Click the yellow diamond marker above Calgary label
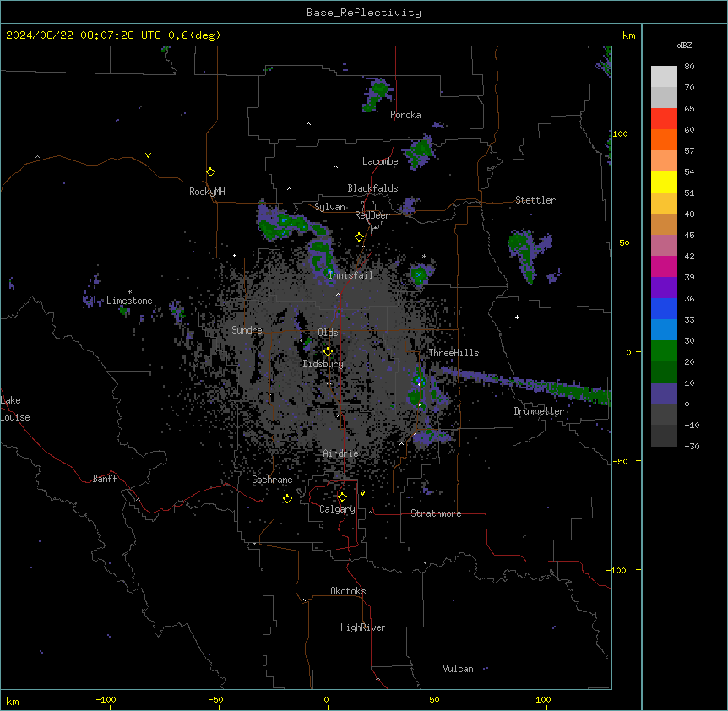The width and height of the screenshot is (728, 711). click(342, 497)
